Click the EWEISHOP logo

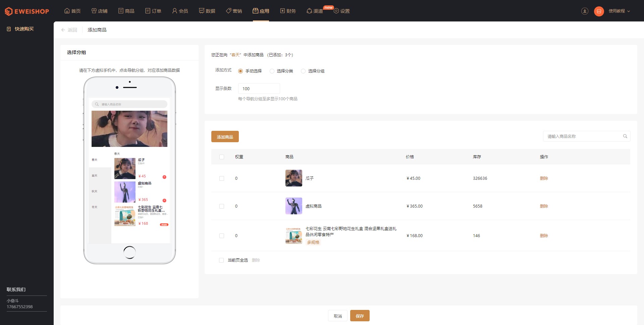[27, 11]
